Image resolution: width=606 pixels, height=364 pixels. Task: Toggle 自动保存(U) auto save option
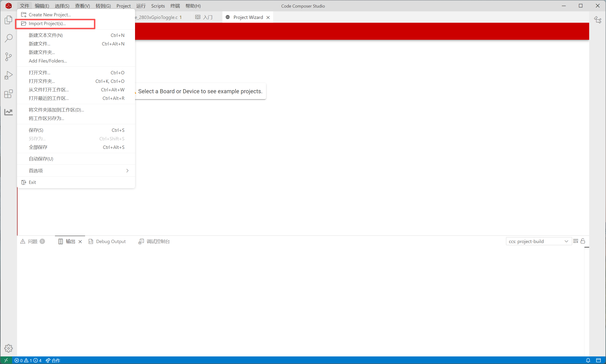(41, 159)
